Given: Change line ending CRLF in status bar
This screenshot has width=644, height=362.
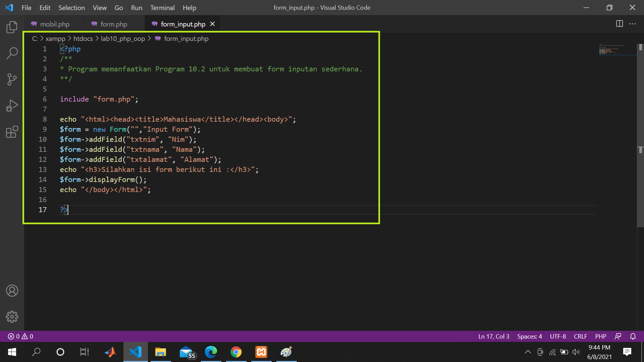Looking at the screenshot, I should tap(580, 336).
